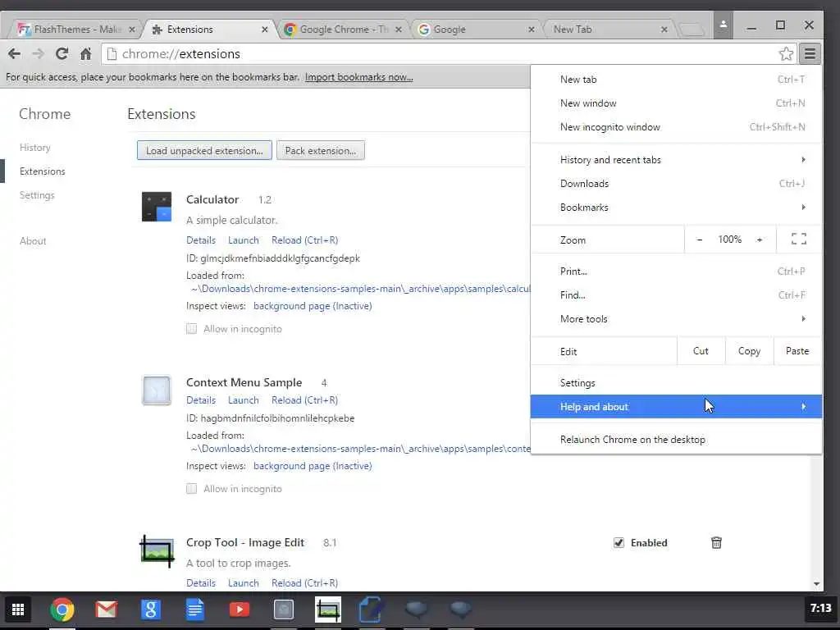Image resolution: width=840 pixels, height=630 pixels.
Task: Open Settings from the Chrome menu
Action: 676,382
